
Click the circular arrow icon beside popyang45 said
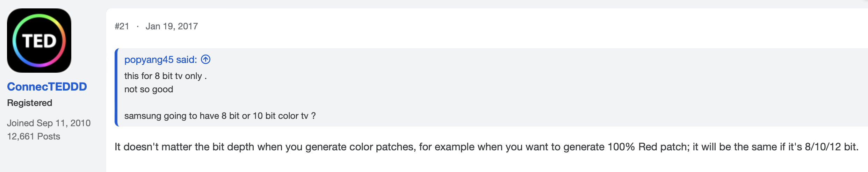pos(206,59)
